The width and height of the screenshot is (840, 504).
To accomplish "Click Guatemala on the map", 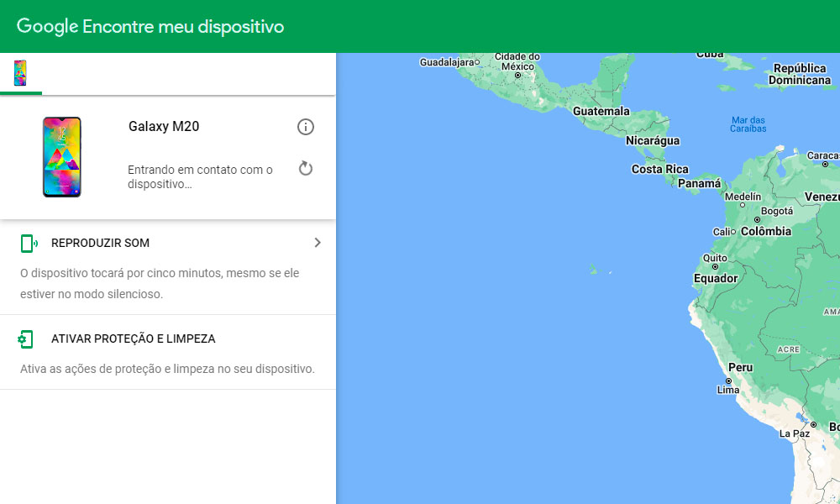I will pyautogui.click(x=601, y=110).
